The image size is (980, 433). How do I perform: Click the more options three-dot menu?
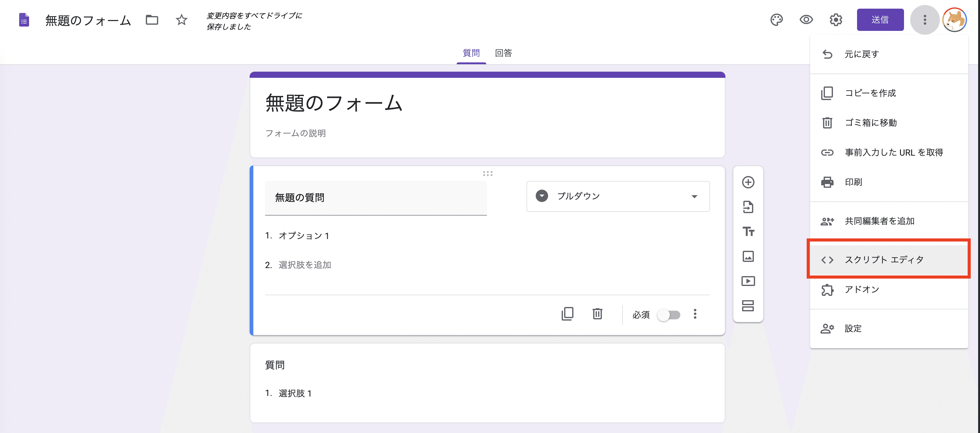point(924,19)
